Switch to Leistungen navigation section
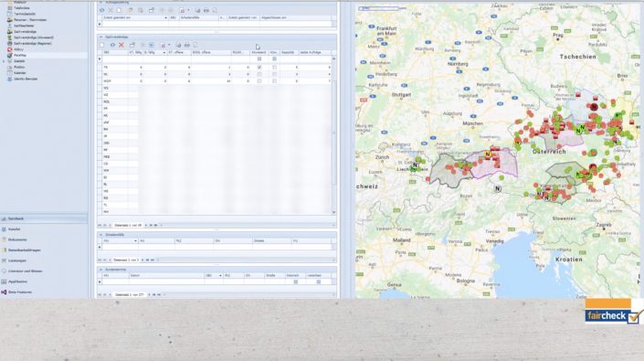Screen dimensions: 644x361 (17, 260)
